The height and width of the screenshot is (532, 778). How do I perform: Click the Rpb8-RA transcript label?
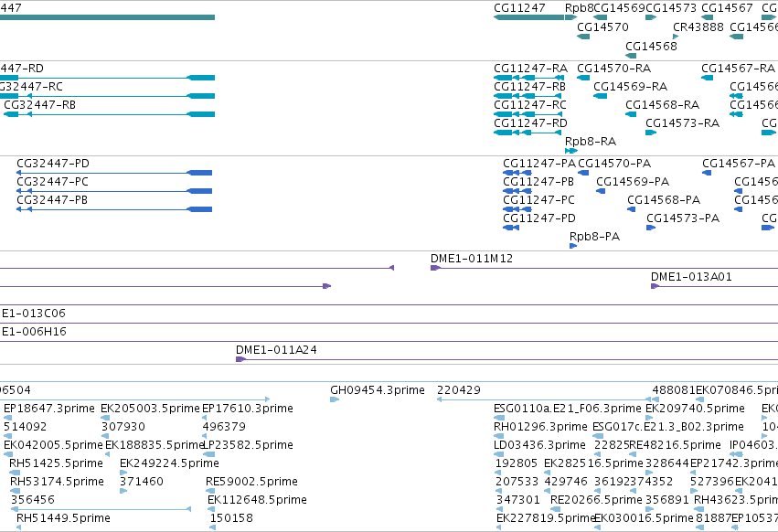[591, 142]
